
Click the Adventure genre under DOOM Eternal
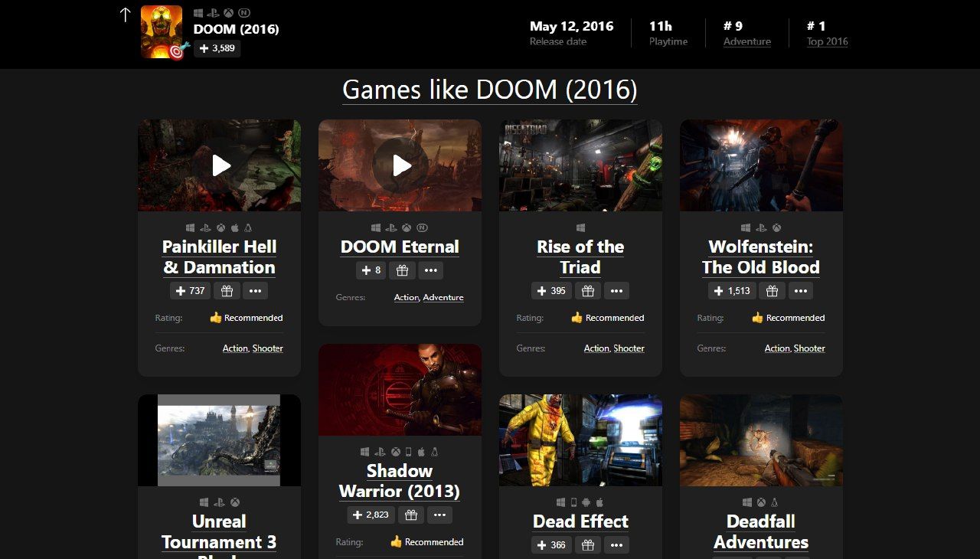(443, 297)
